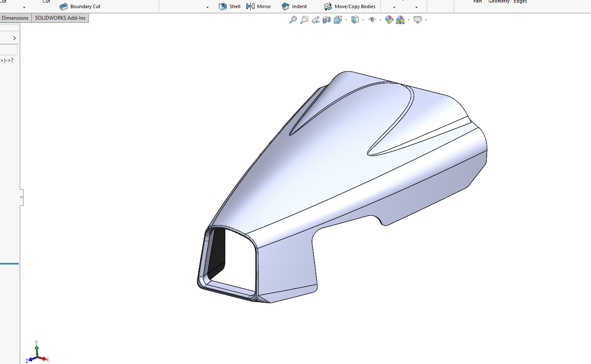Click the Display Style cube icon
591x364 pixels.
355,20
